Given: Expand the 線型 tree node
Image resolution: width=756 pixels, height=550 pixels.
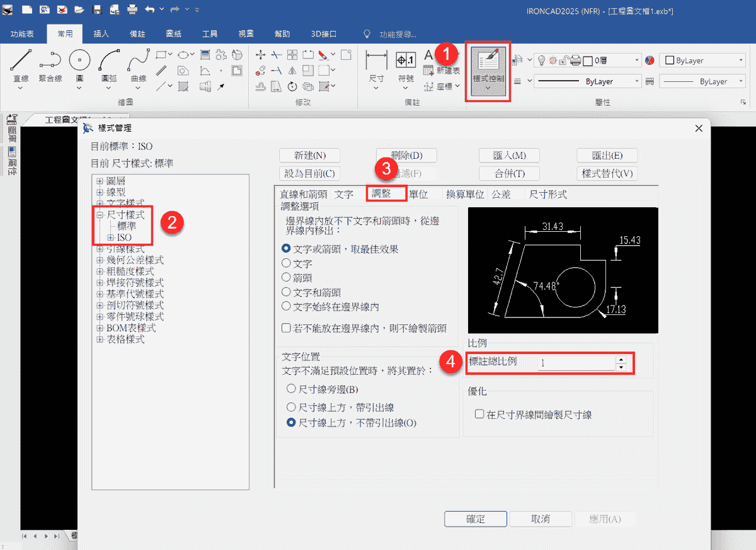Looking at the screenshot, I should tap(100, 192).
